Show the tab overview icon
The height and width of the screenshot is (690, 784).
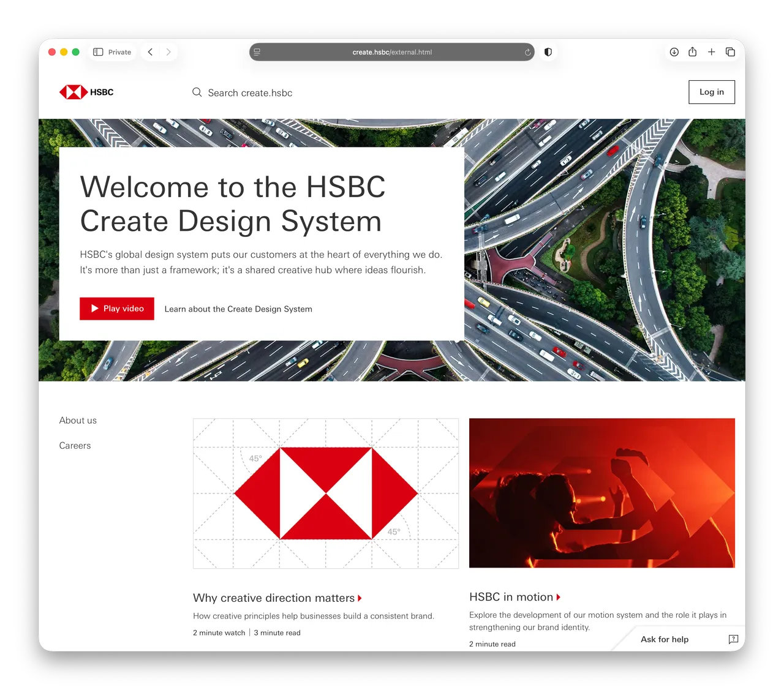pos(730,52)
